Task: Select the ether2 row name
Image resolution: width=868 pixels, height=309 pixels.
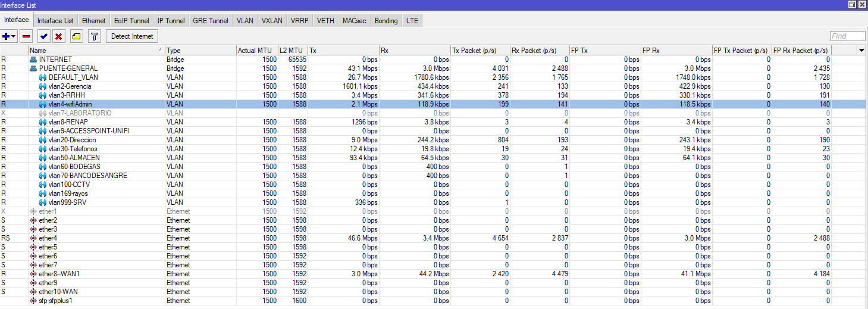Action: [x=48, y=220]
